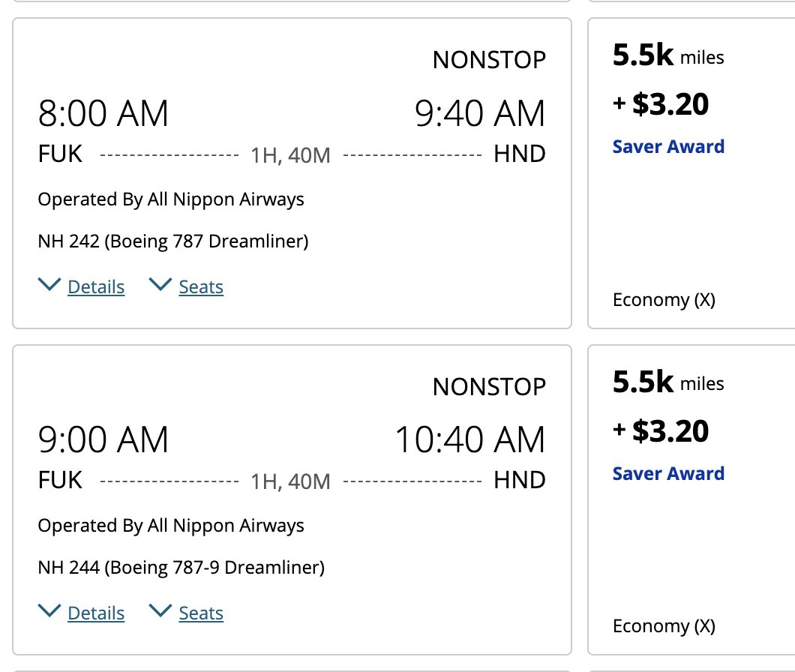Click NH 244 Boeing 787-9 Dreamliner text
Screen dimensions: 795x672
pyautogui.click(x=181, y=568)
